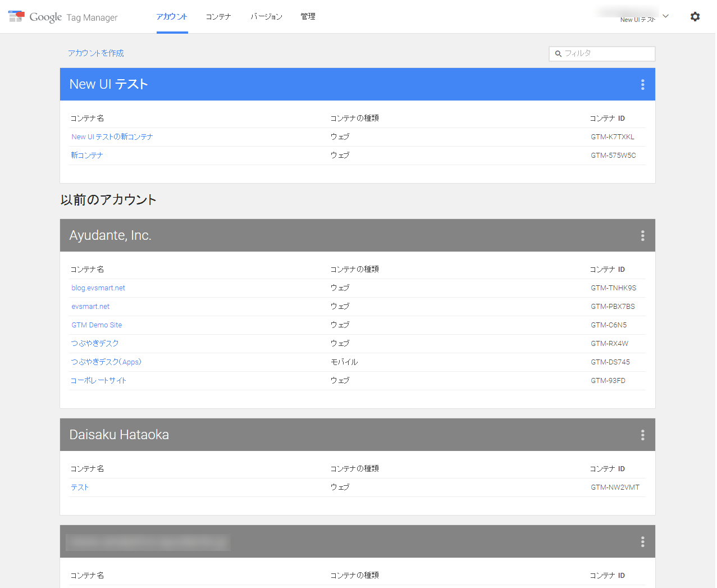This screenshot has width=717, height=588.
Task: Select container ID GTM-K7TXKL
Action: 613,137
